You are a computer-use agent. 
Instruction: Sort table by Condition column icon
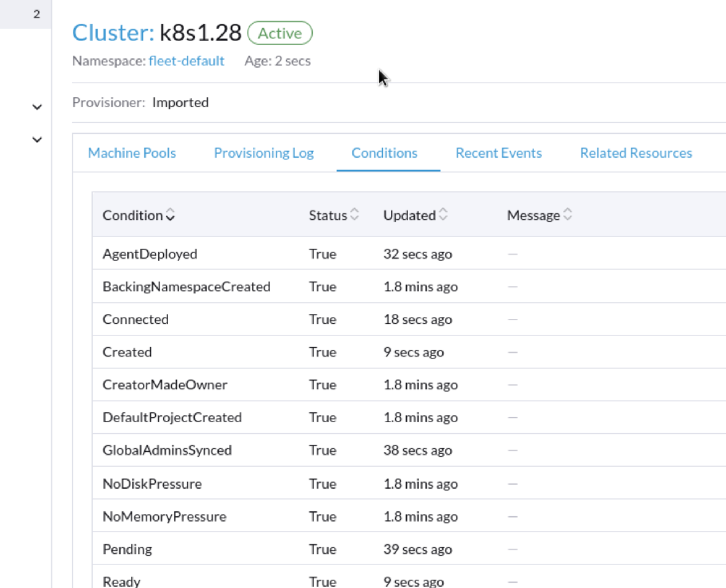[x=170, y=215]
